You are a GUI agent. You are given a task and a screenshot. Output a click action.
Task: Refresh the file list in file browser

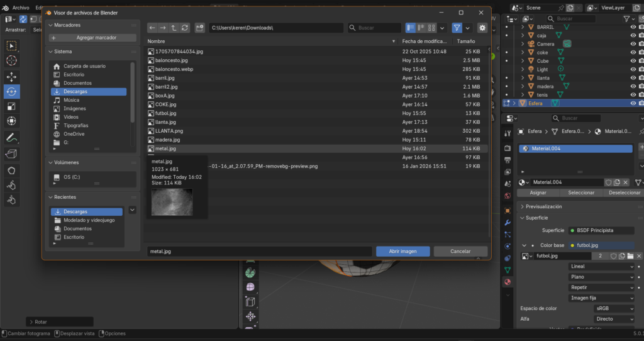coord(184,28)
